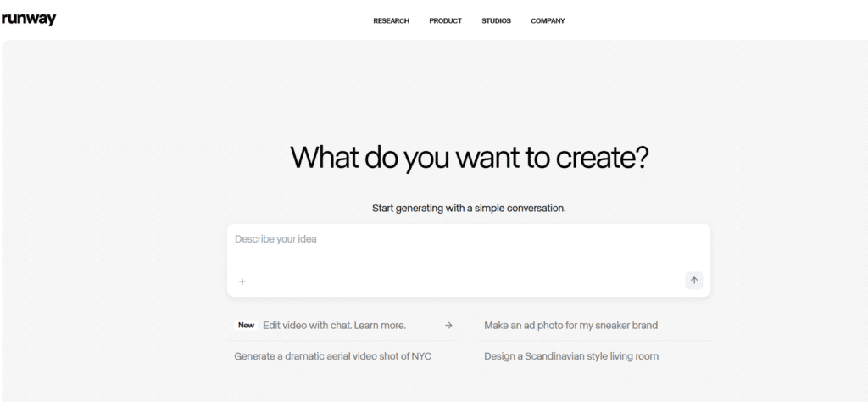868x402 pixels.
Task: Click the What do you want to create heading
Action: 468,158
